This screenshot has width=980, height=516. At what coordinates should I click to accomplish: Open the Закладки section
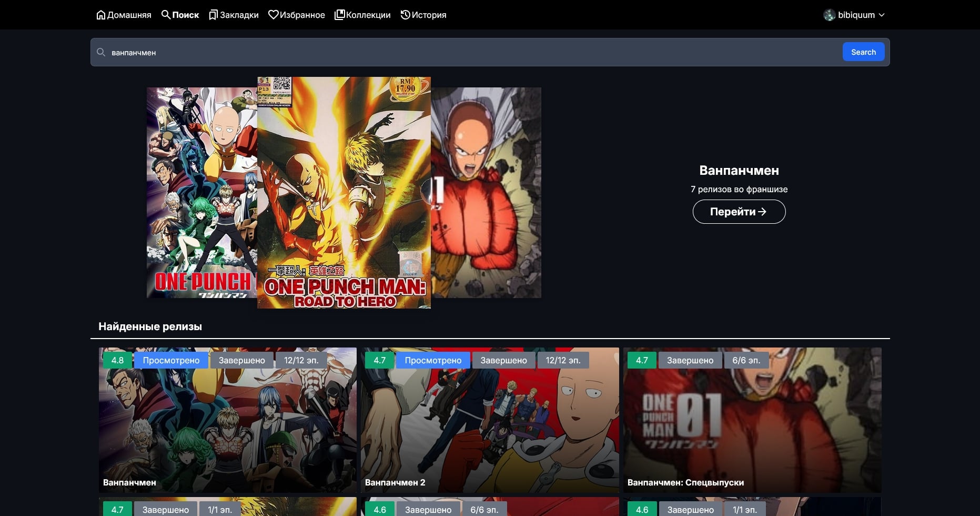click(x=234, y=15)
